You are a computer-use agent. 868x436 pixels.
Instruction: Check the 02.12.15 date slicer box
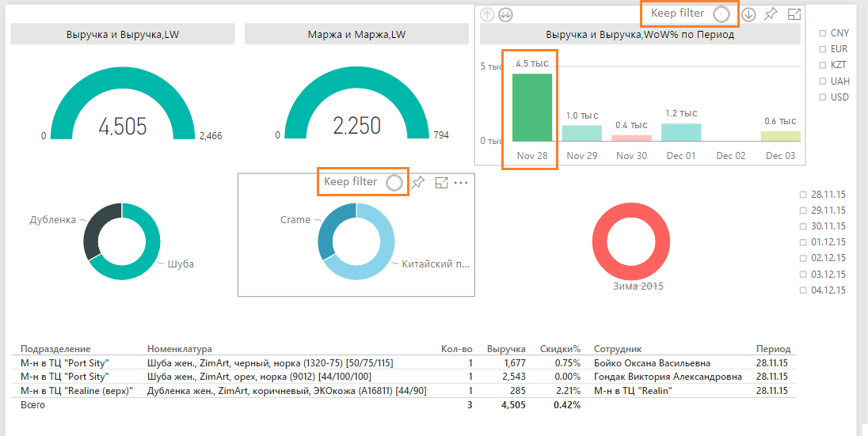tap(803, 259)
